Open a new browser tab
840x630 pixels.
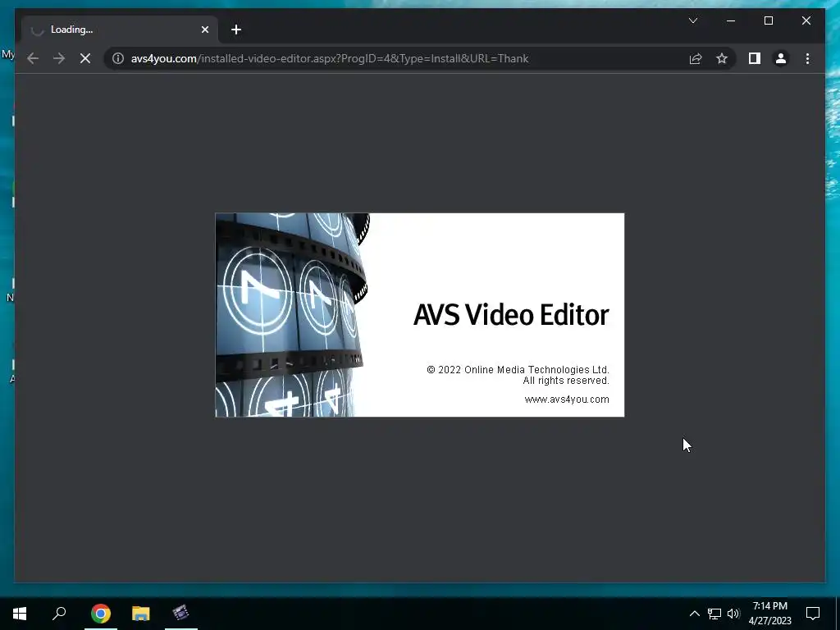(x=236, y=30)
